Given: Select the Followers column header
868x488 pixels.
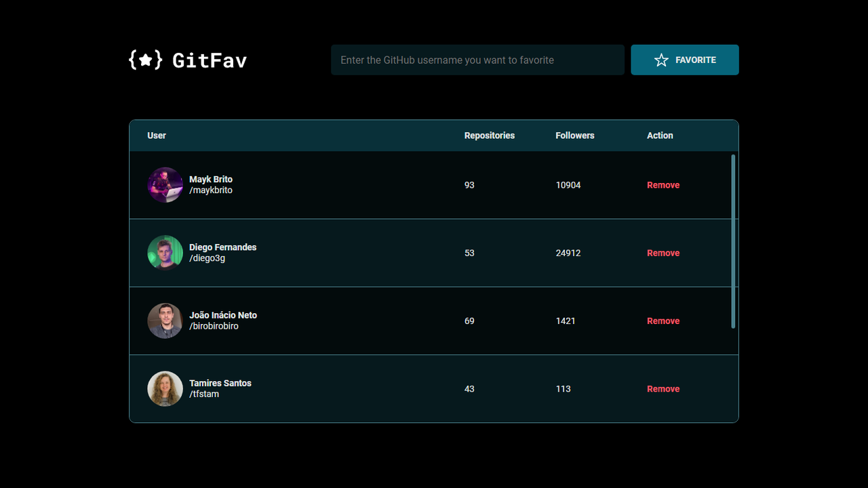Looking at the screenshot, I should (x=574, y=135).
